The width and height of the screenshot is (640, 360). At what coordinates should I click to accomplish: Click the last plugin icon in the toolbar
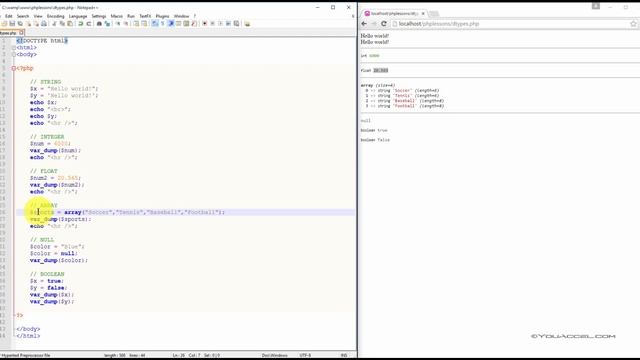(247, 24)
